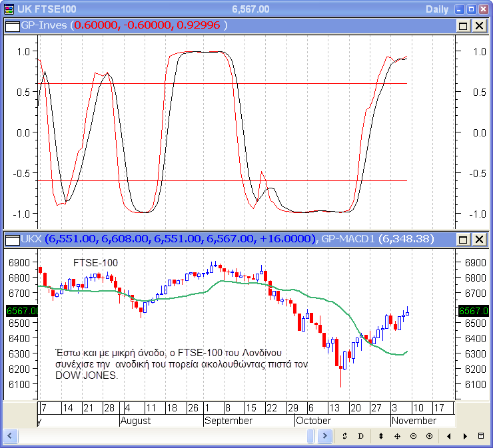This screenshot has height=448, width=493.
Task: Go to previous chart with left triangle
Action: pyautogui.click(x=449, y=436)
